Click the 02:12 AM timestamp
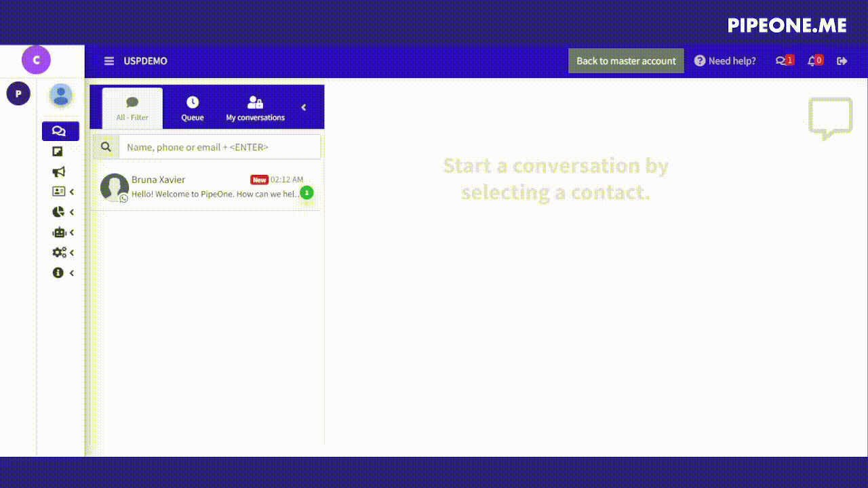Screen dimensions: 868x488 point(287,180)
